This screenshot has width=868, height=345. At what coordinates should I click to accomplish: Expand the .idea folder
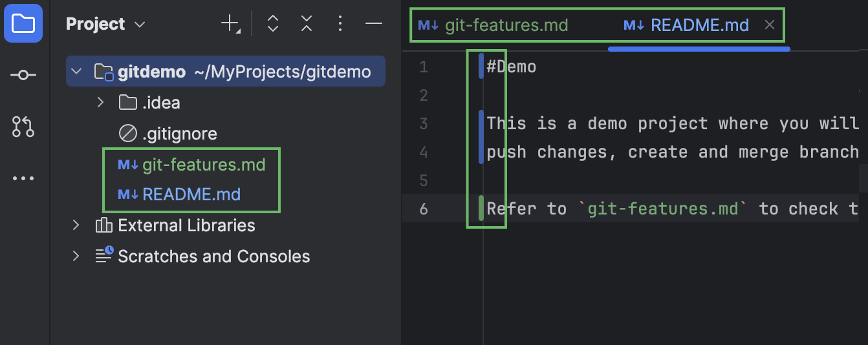click(100, 102)
